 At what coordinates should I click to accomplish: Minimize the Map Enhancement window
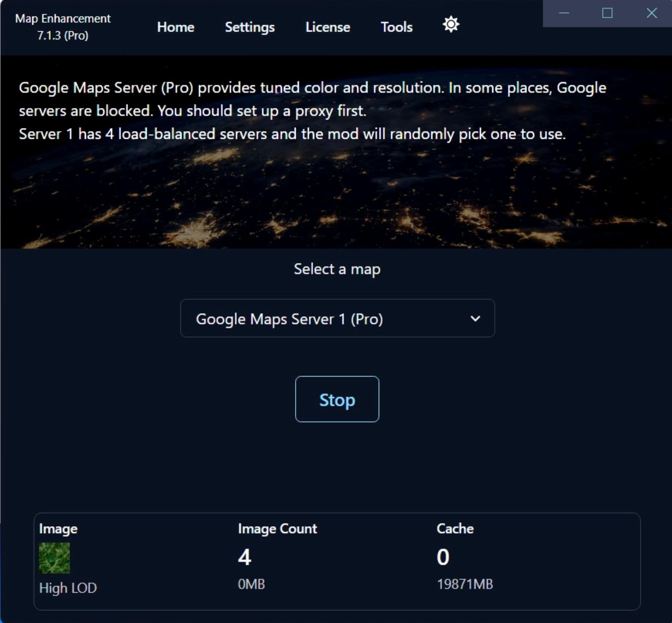pyautogui.click(x=564, y=13)
